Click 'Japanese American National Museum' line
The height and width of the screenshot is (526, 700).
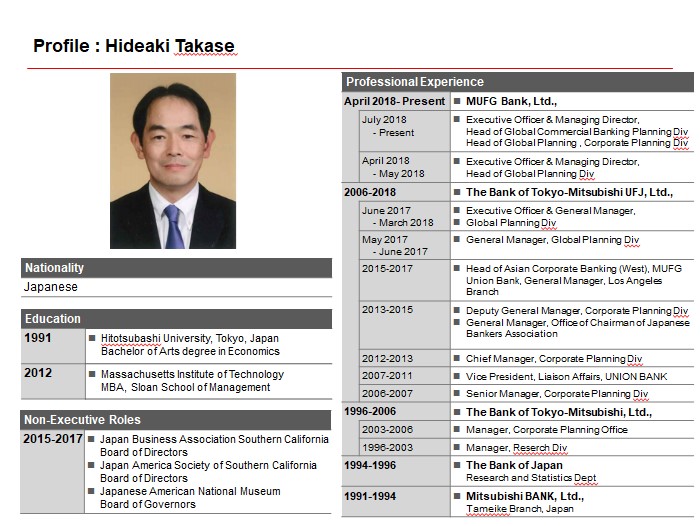click(x=190, y=491)
